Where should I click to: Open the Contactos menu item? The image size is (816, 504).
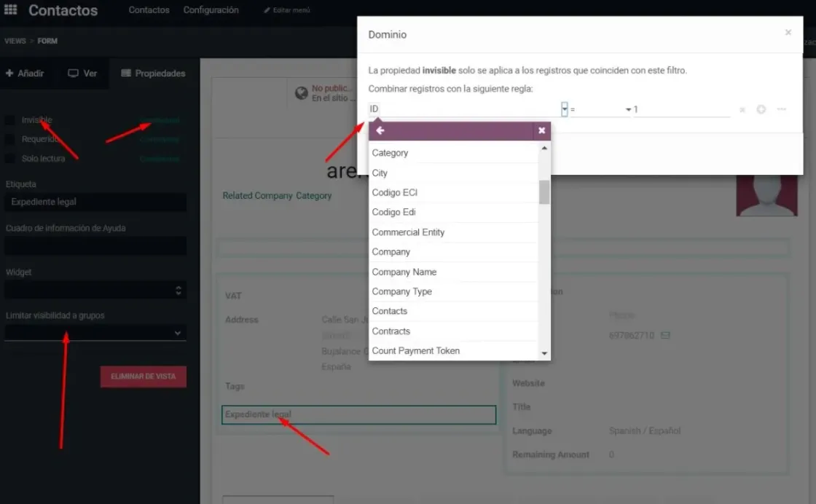tap(149, 10)
